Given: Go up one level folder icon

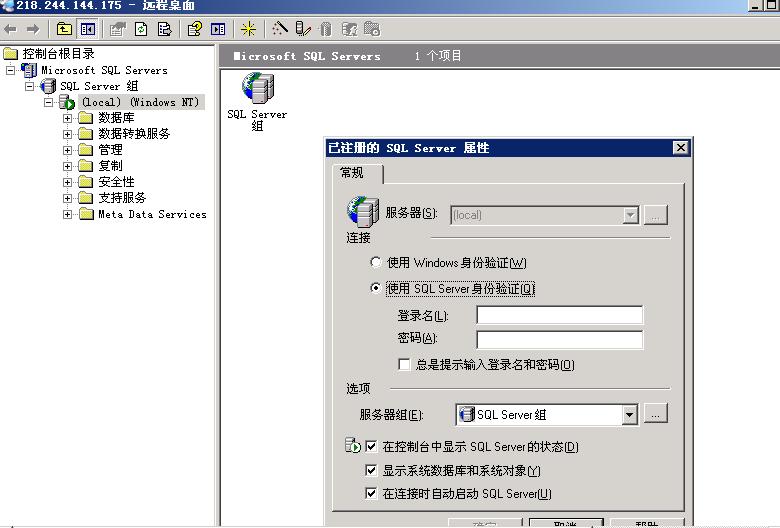Looking at the screenshot, I should tap(64, 29).
